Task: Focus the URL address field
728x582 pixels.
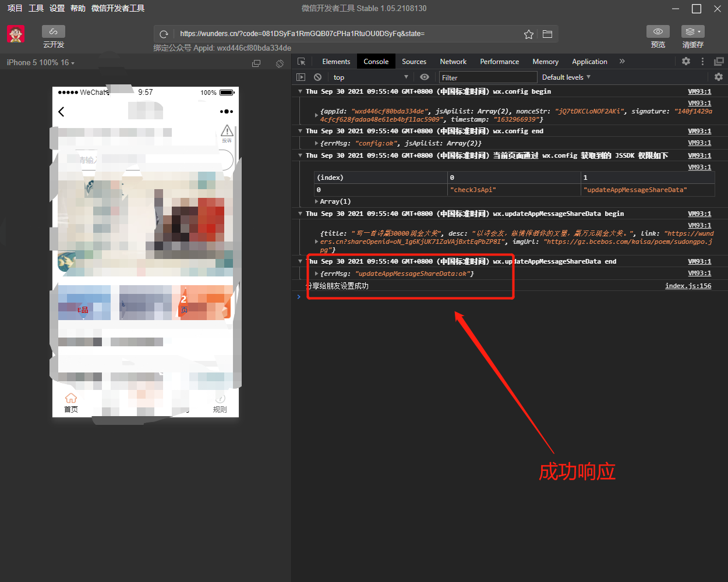Action: (347, 34)
